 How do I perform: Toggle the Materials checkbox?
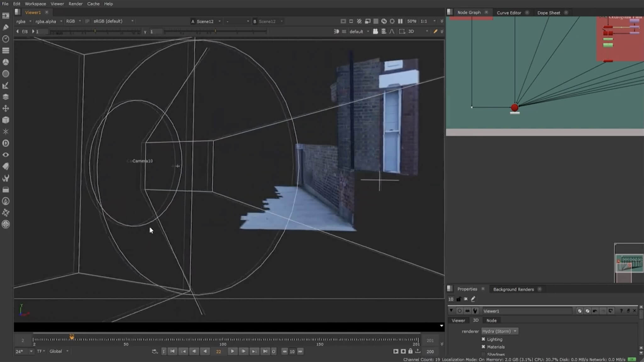483,347
